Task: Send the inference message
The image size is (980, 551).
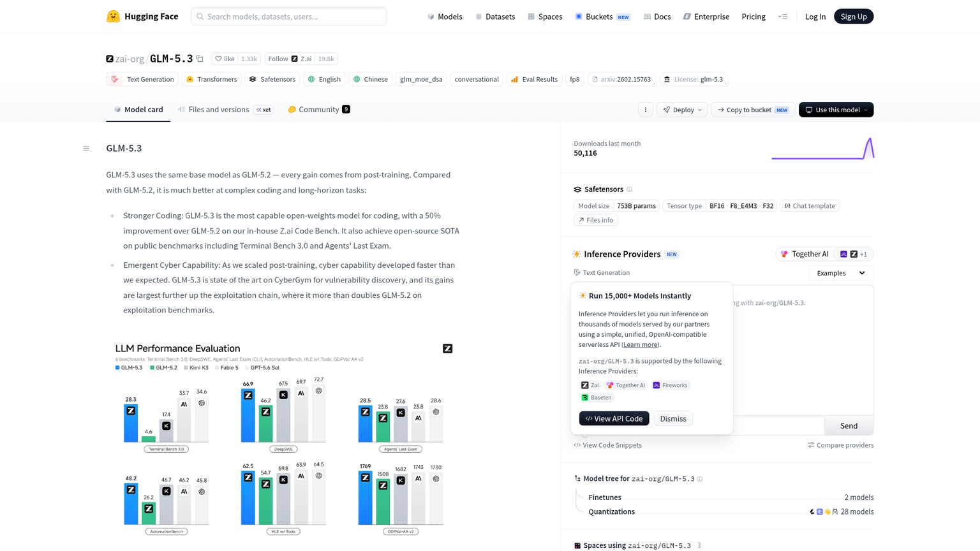Action: click(849, 426)
